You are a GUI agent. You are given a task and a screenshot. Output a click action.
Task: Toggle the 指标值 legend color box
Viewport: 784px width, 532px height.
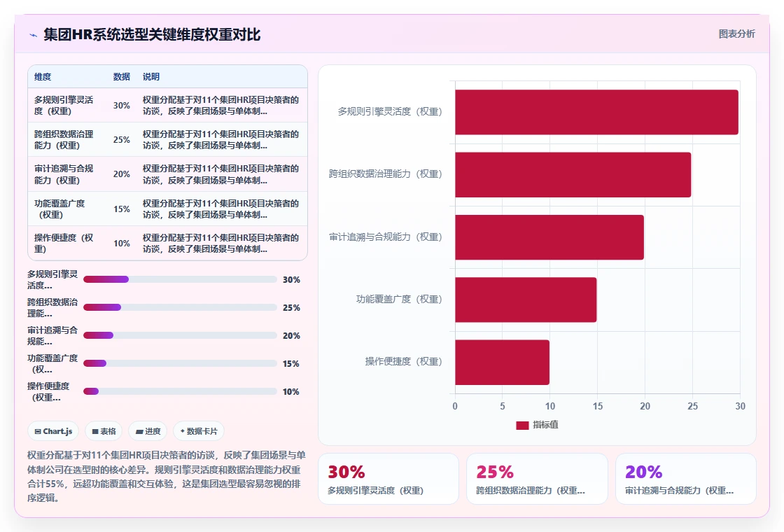point(522,425)
